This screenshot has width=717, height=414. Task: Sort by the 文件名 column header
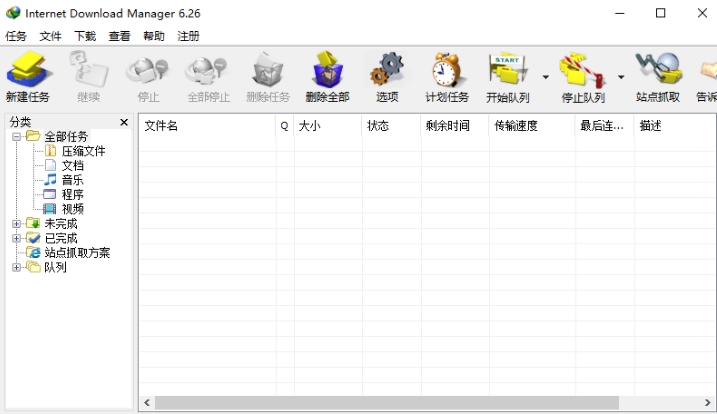[x=207, y=126]
